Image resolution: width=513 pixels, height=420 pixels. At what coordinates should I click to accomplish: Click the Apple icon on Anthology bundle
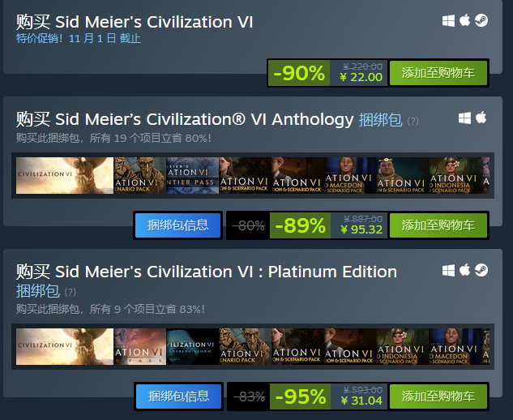481,118
